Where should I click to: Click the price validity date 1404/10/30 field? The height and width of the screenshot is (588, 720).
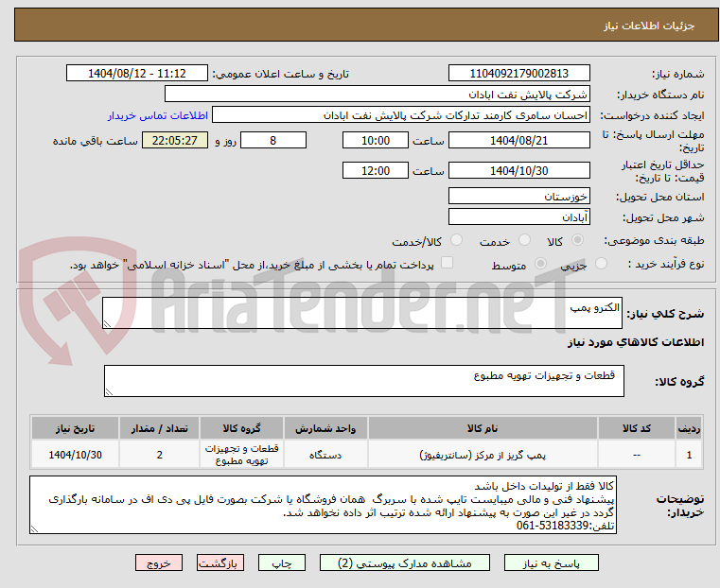[x=518, y=170]
